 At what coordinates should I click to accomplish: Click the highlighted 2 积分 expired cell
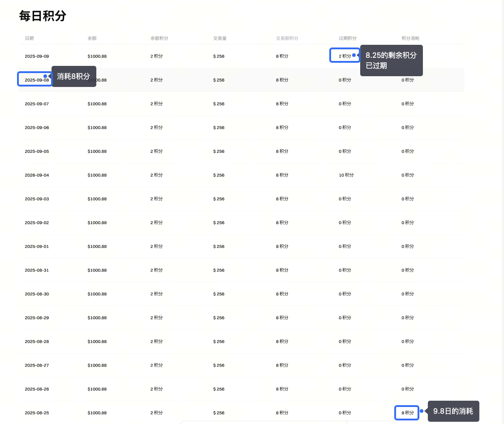(345, 56)
